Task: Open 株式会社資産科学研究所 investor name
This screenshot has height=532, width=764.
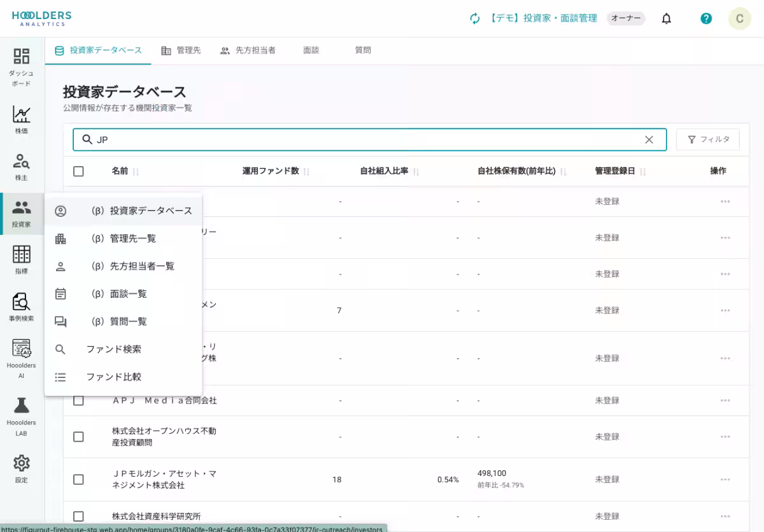Action: click(157, 516)
